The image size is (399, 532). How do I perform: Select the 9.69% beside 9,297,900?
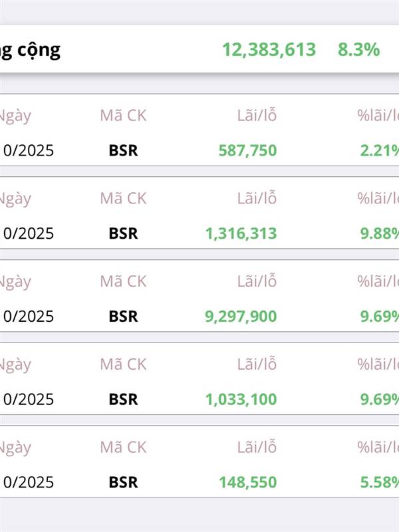[379, 317]
